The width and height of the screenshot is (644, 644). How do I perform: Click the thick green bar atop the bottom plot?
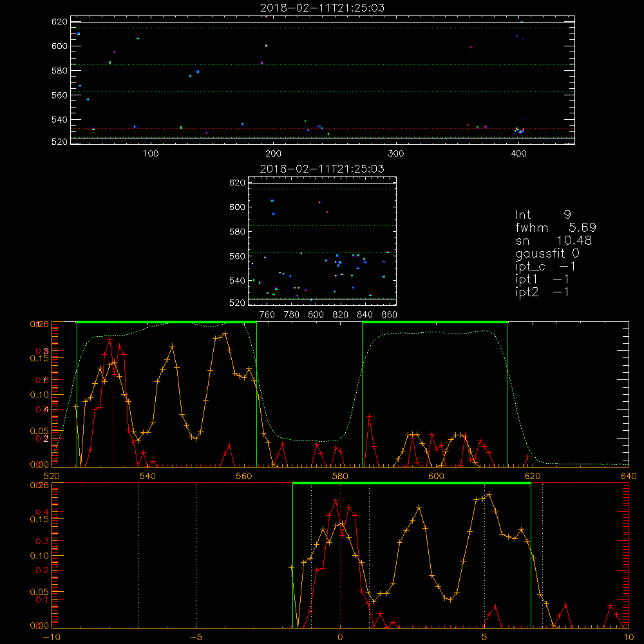(412, 484)
